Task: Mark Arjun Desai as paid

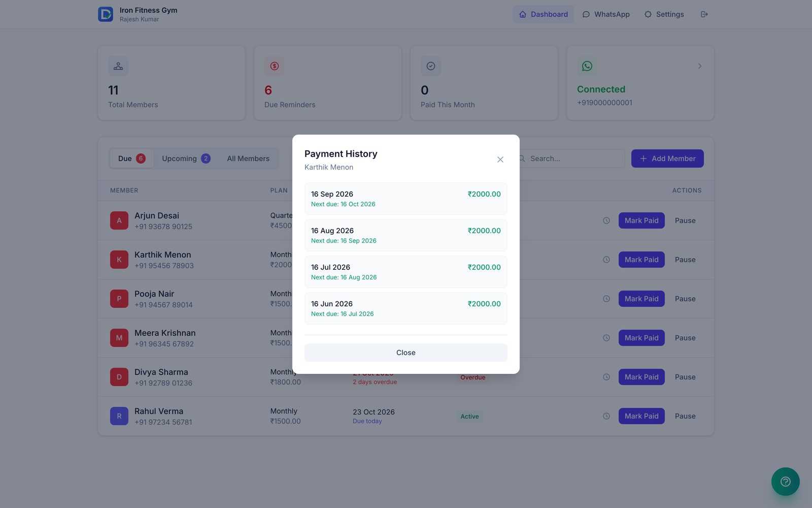Action: [641, 220]
